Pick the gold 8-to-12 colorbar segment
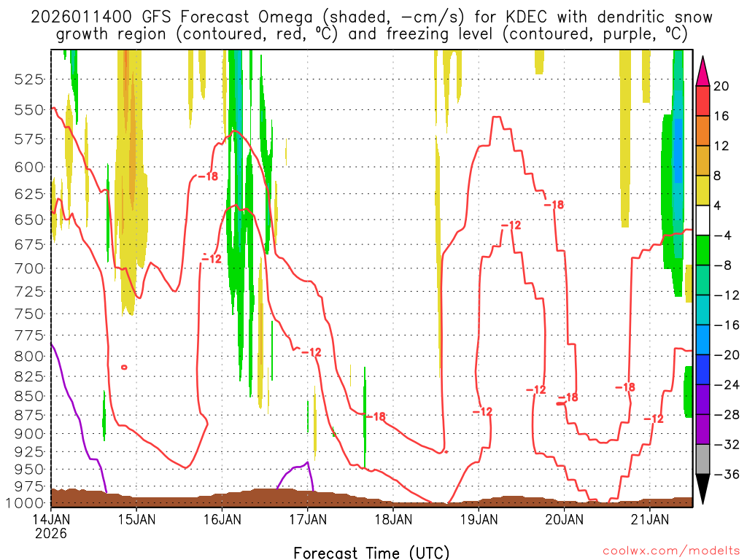747x560 pixels. [x=703, y=161]
